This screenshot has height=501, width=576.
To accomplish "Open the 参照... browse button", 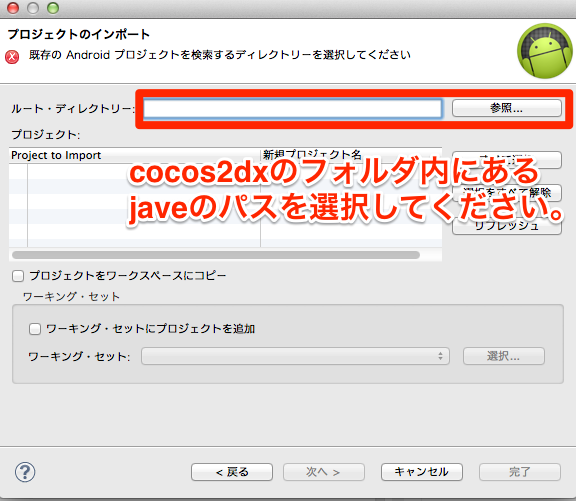I will pyautogui.click(x=507, y=108).
